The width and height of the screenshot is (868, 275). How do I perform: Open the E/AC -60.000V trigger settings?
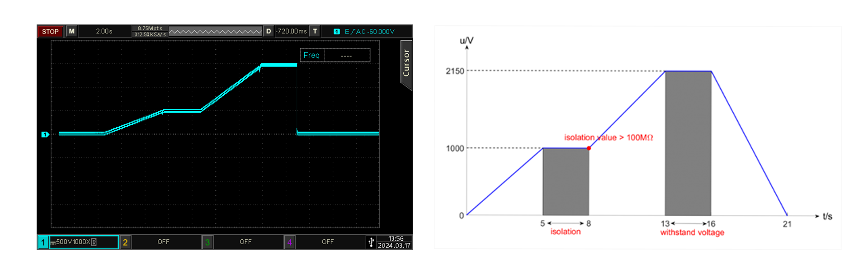[x=369, y=32]
